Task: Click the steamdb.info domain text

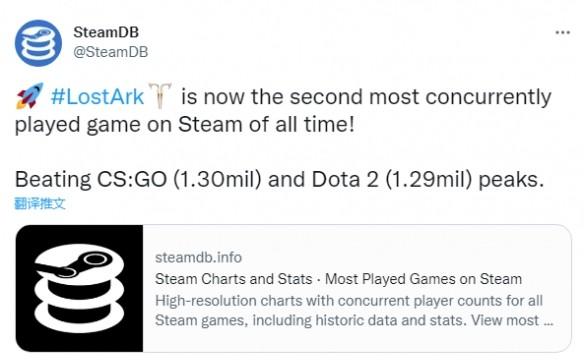Action: click(x=198, y=257)
